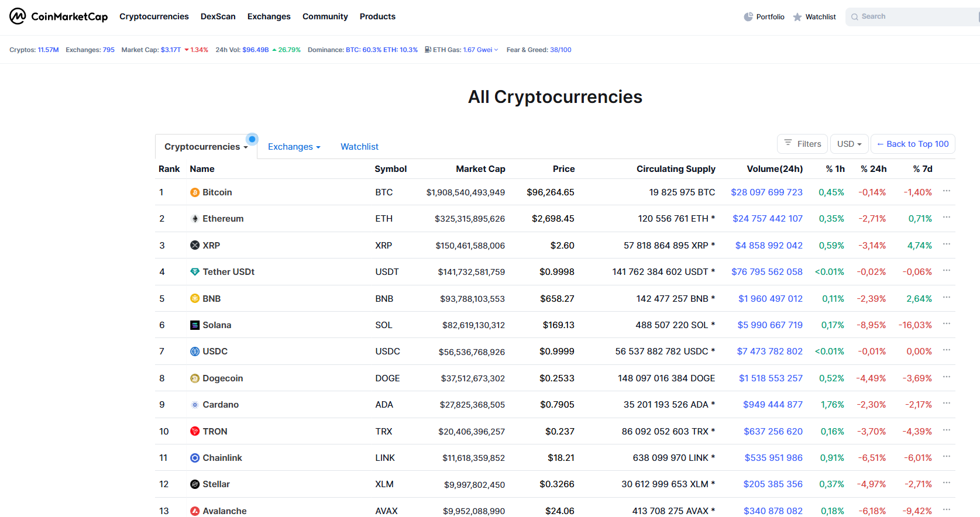The height and width of the screenshot is (517, 980).
Task: Open the Bitcoin name link
Action: point(217,192)
